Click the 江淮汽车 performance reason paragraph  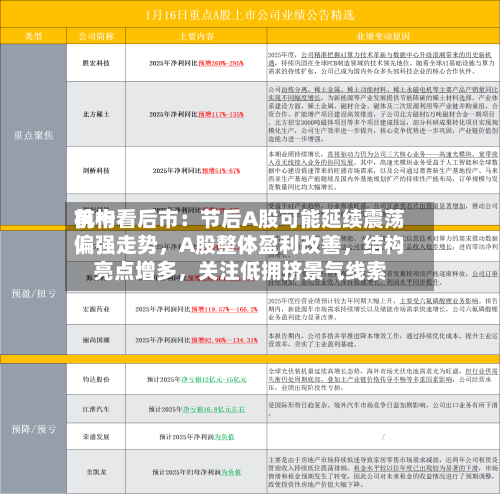(383, 409)
